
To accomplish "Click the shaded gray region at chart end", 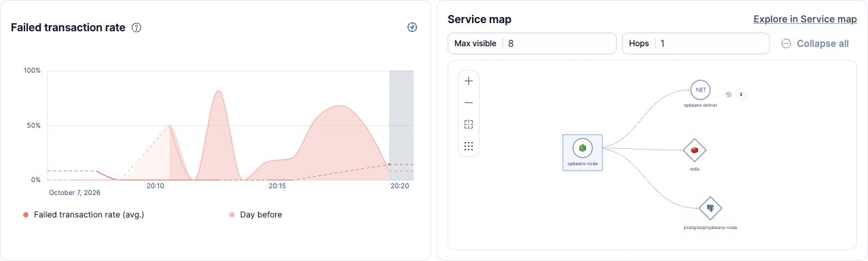I will coord(401,125).
